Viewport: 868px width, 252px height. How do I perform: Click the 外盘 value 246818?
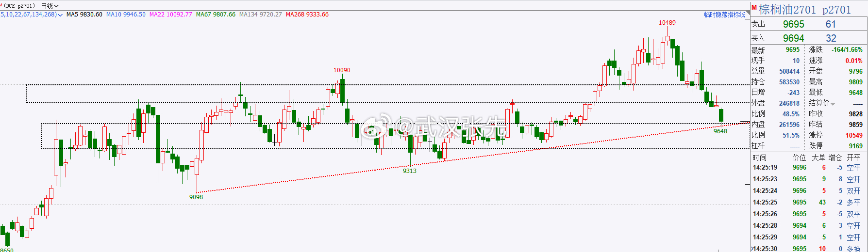[x=789, y=103]
